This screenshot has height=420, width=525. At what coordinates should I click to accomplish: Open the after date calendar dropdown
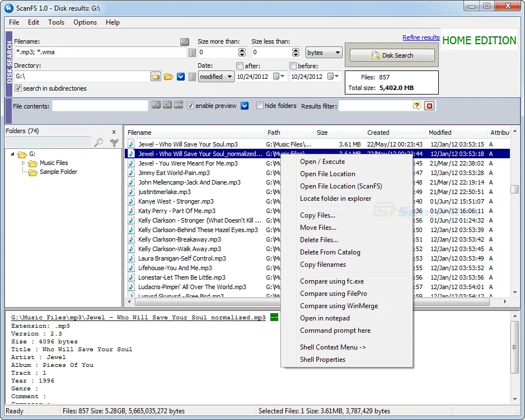point(279,76)
